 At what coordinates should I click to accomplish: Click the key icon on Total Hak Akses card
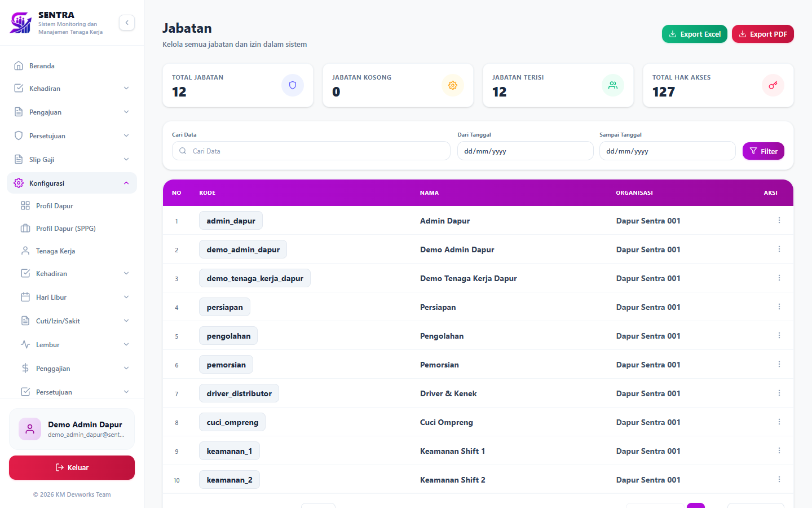(x=773, y=85)
